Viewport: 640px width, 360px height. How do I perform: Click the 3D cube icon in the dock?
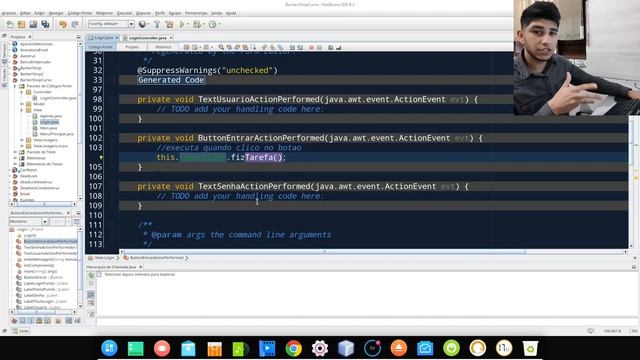(346, 348)
